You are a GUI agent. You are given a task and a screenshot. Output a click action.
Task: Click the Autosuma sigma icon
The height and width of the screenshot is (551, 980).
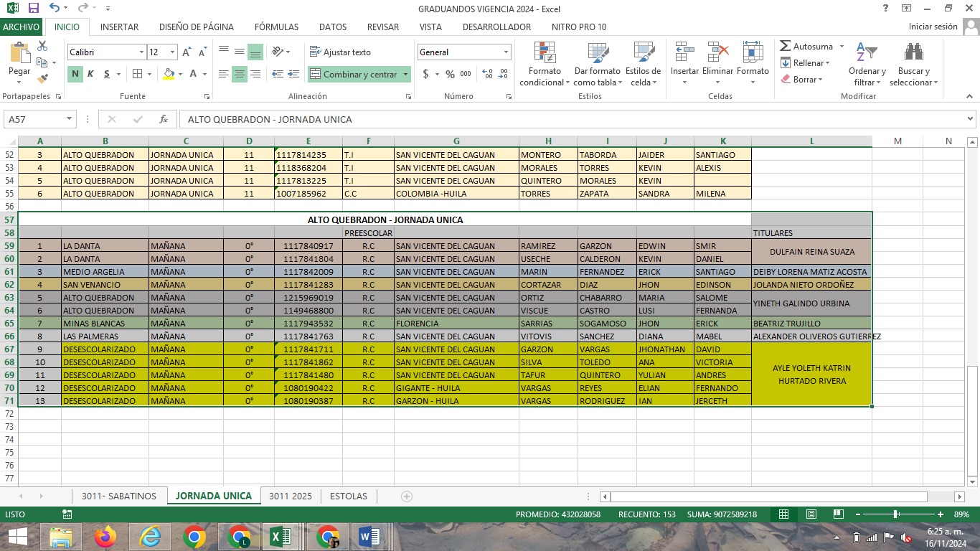coord(786,46)
